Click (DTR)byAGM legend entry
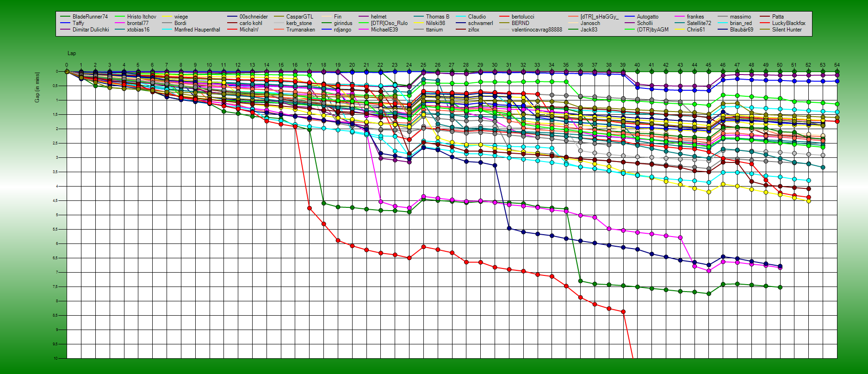The height and width of the screenshot is (374, 868). pos(653,30)
